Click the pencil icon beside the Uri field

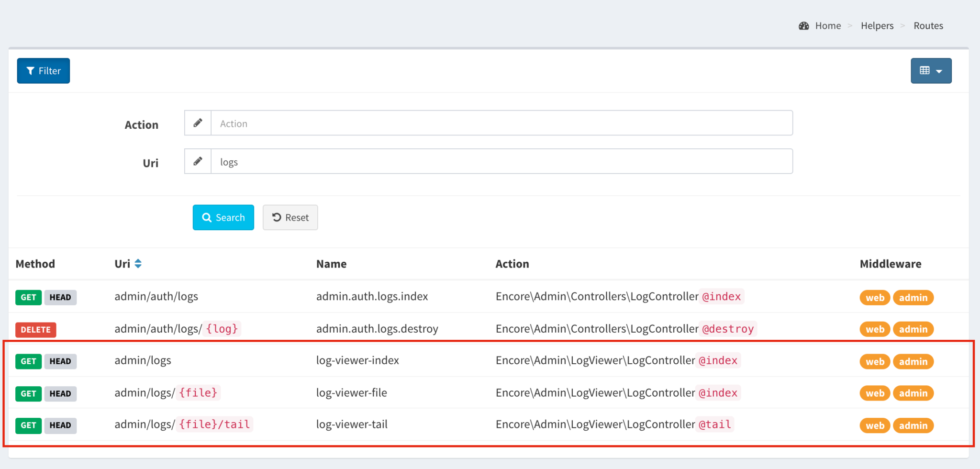pos(198,161)
